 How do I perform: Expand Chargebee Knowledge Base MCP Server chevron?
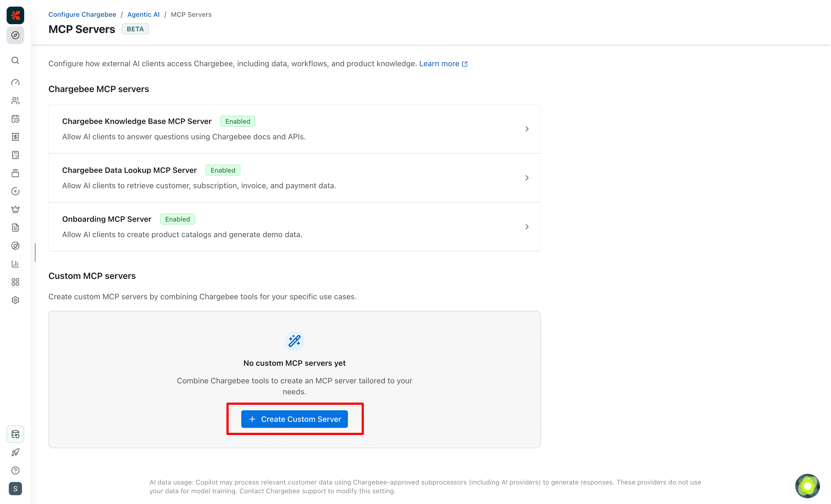tap(527, 129)
